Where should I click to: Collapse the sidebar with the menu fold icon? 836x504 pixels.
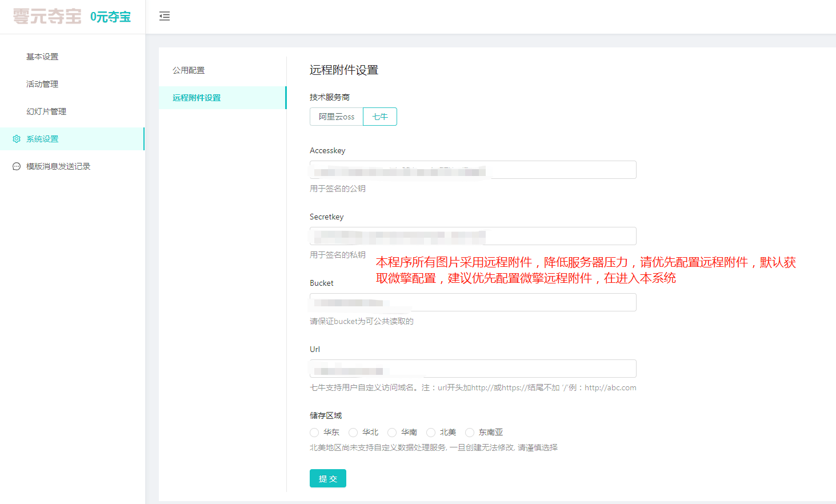pyautogui.click(x=165, y=17)
